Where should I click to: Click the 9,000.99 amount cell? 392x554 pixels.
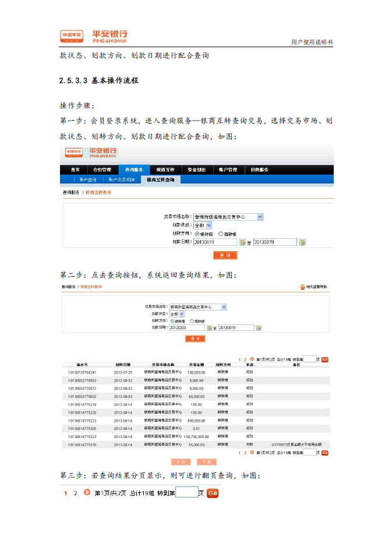(196, 380)
